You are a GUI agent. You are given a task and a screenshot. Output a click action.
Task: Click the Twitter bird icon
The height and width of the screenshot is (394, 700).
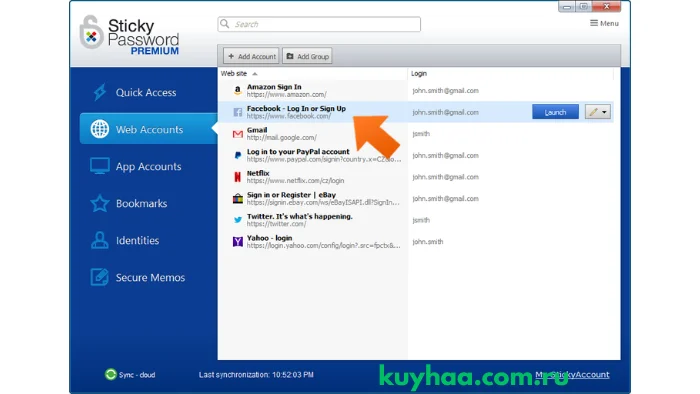tap(238, 220)
